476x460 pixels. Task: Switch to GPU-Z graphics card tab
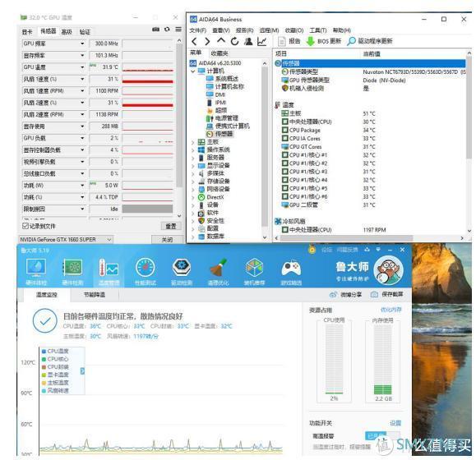[x=27, y=32]
